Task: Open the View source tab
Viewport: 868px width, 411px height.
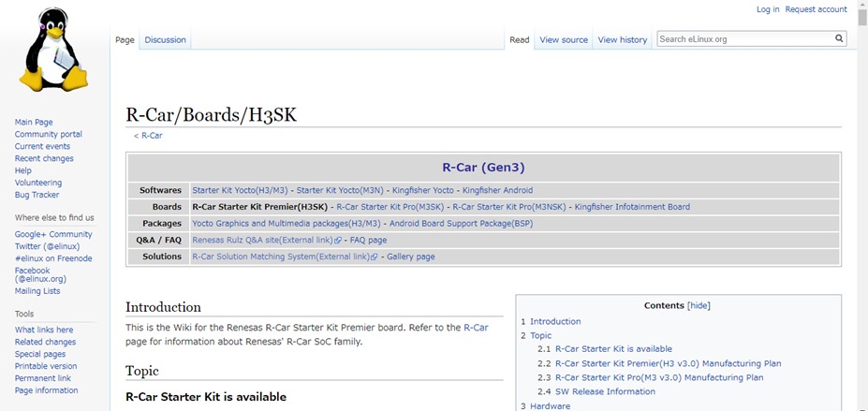Action: click(x=564, y=40)
